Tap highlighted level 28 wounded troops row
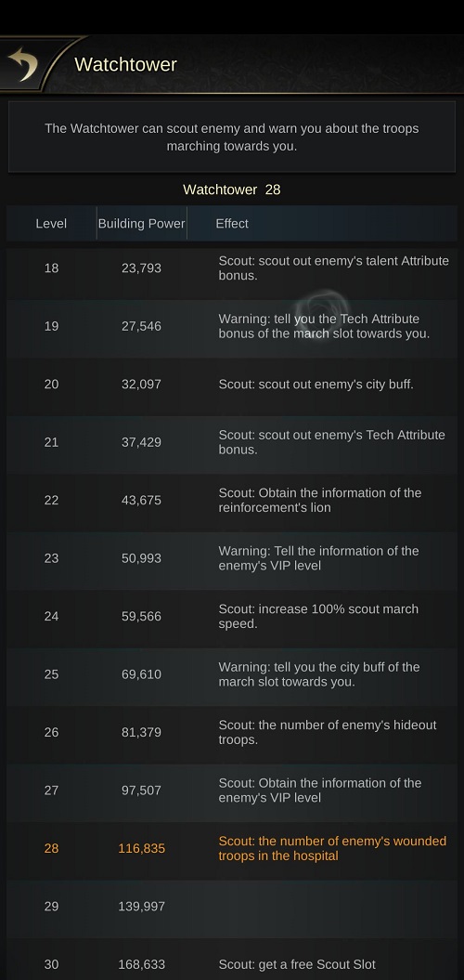 pyautogui.click(x=232, y=849)
